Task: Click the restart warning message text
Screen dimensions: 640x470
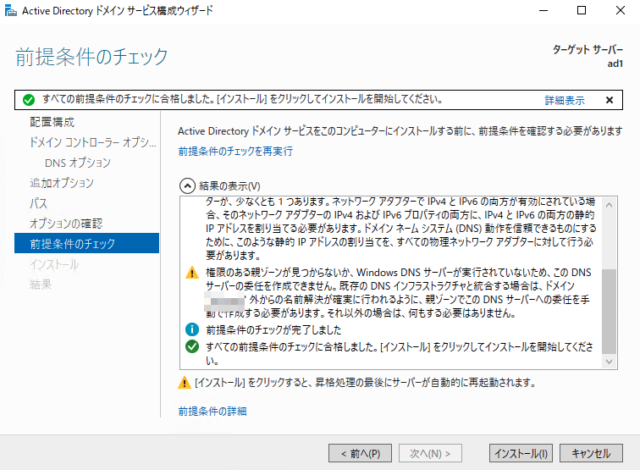Action: coord(365,383)
